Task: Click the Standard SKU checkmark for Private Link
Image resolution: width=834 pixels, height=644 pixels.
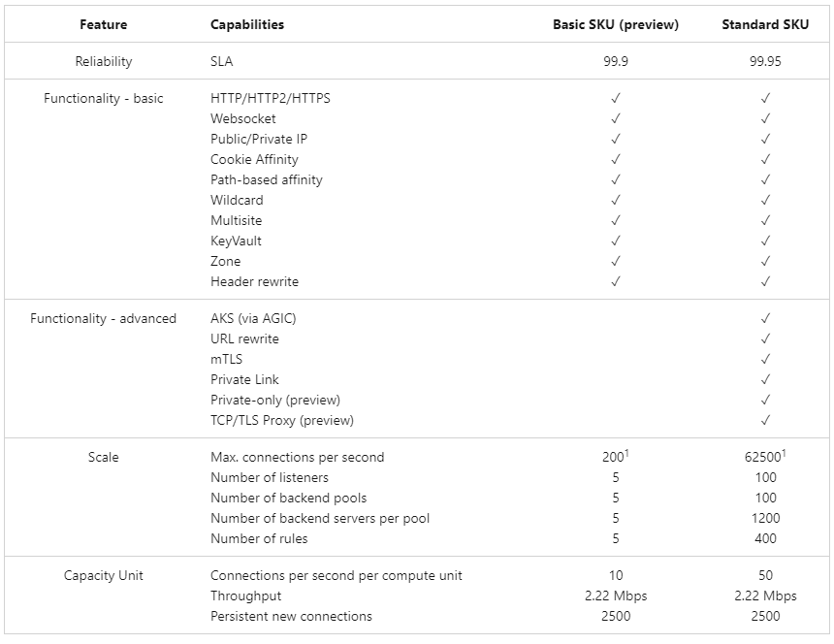Action: [x=765, y=379]
